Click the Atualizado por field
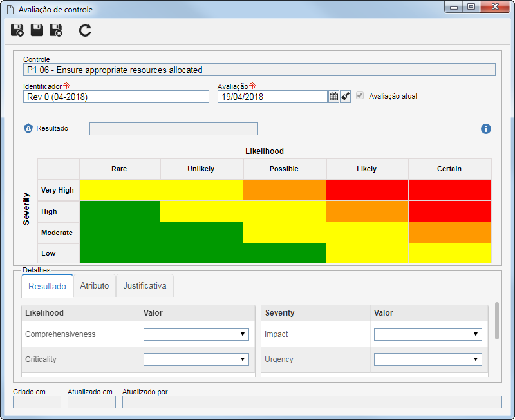Screen dimensions: 515x420 [x=312, y=402]
